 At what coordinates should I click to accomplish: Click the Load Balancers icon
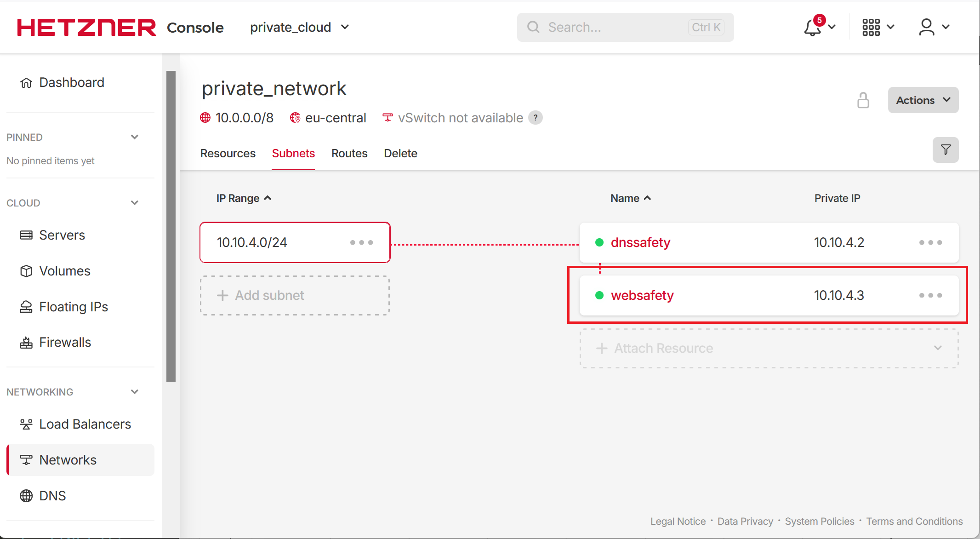[26, 424]
